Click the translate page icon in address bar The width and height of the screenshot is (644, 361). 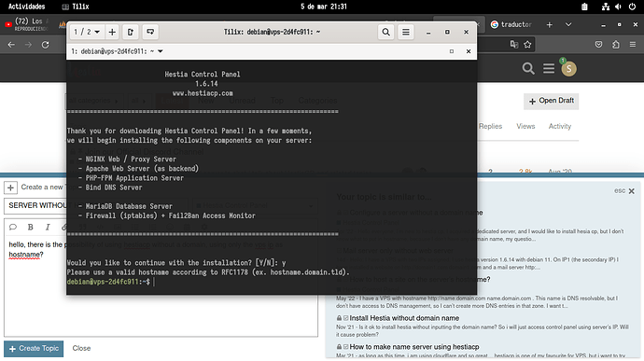(x=514, y=45)
